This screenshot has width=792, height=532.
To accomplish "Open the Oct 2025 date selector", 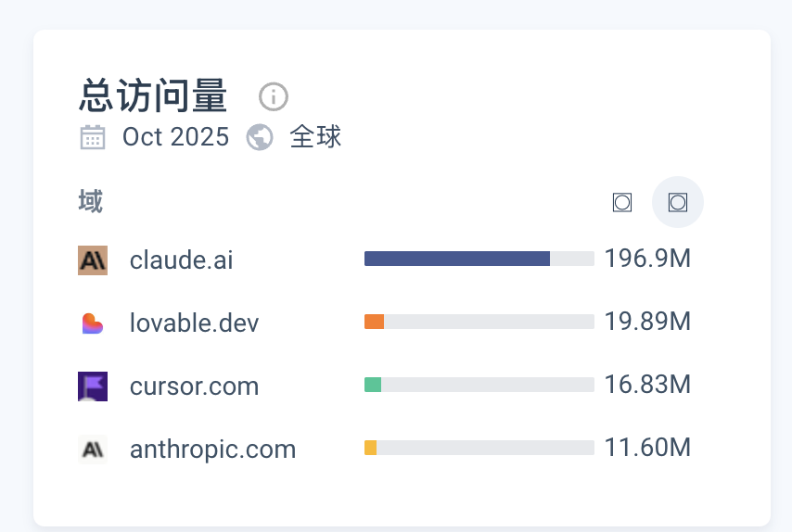I will [x=175, y=137].
